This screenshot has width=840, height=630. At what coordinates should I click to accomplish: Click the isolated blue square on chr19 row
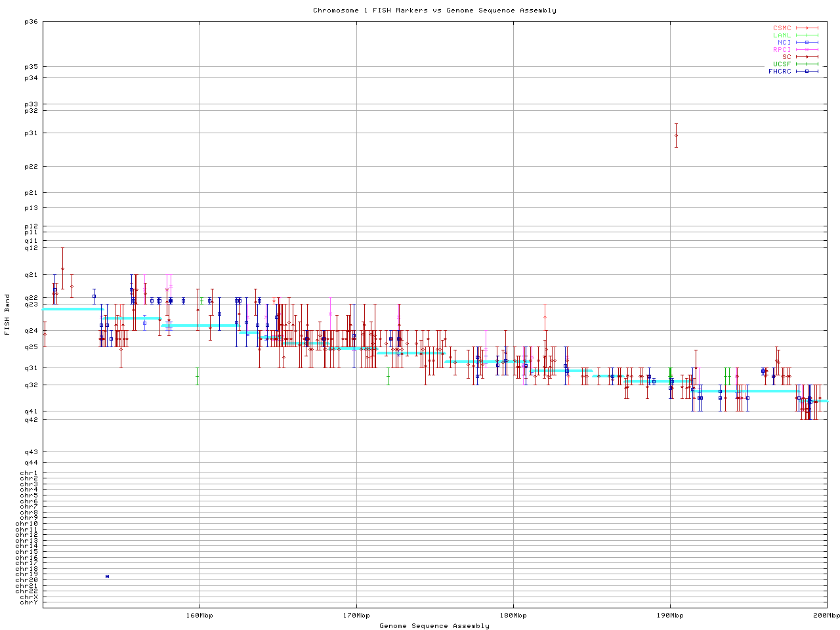click(x=107, y=576)
